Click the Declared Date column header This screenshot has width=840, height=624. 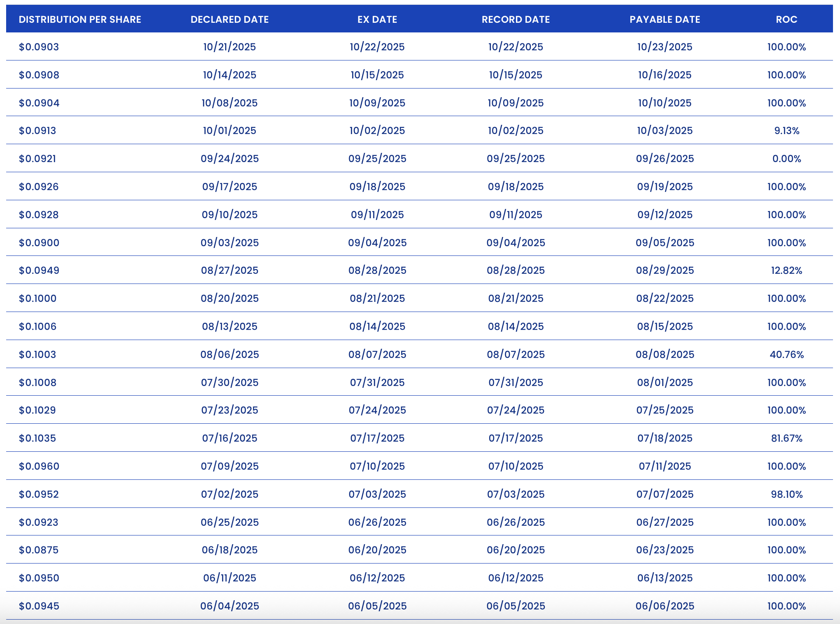(x=229, y=19)
